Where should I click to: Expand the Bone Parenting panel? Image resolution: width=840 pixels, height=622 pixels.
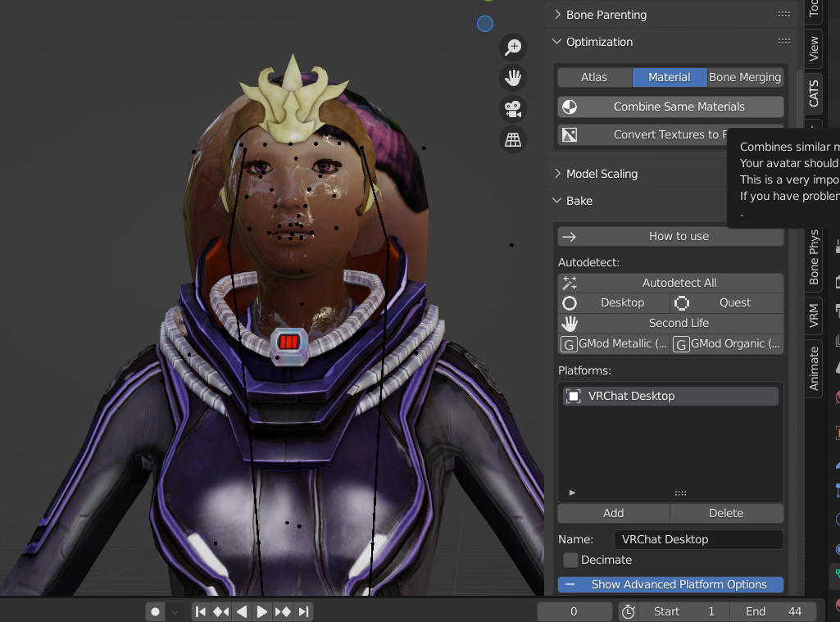[x=606, y=15]
